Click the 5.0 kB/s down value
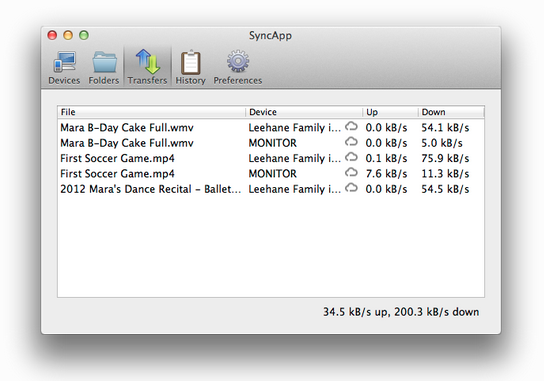Viewport: 544px width, 381px height. coord(442,143)
